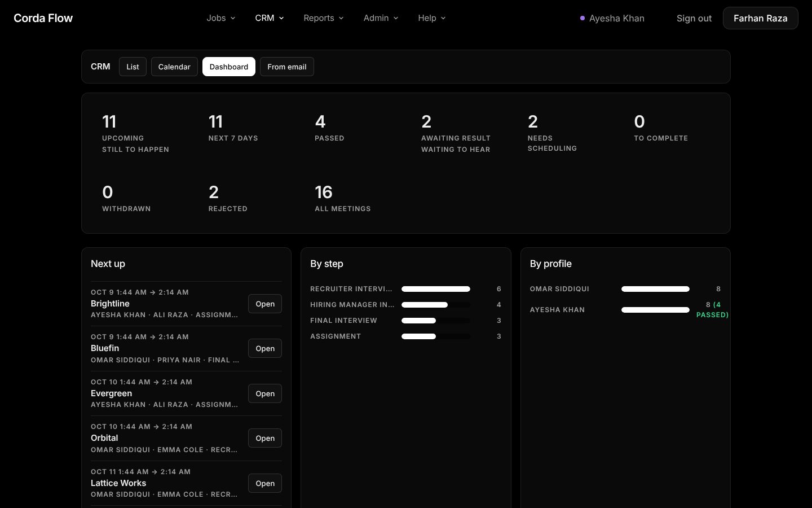
Task: Expand the CRM navigation menu
Action: point(270,18)
